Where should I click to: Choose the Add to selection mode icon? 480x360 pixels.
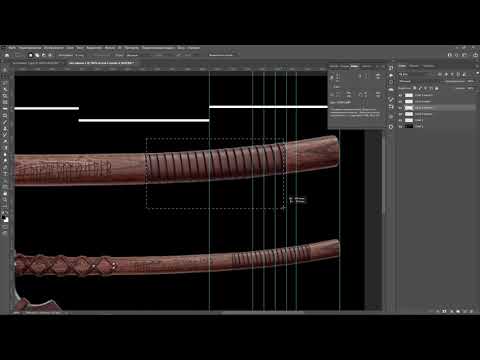[37, 55]
